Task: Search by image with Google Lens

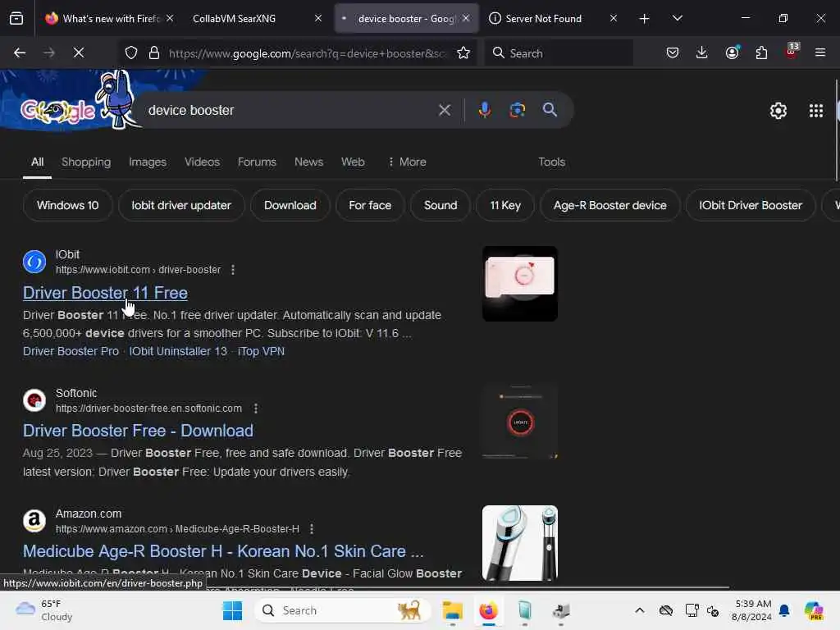Action: coord(517,110)
